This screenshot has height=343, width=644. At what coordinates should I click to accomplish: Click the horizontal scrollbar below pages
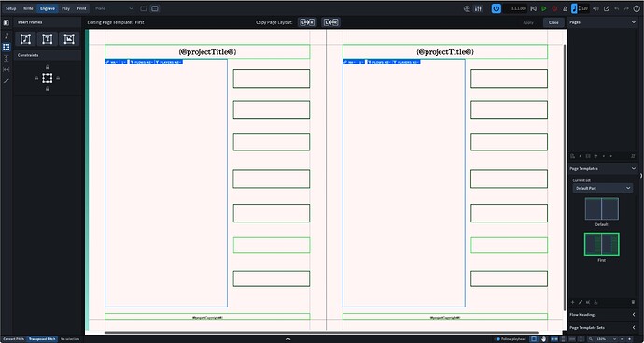pyautogui.click(x=321, y=333)
